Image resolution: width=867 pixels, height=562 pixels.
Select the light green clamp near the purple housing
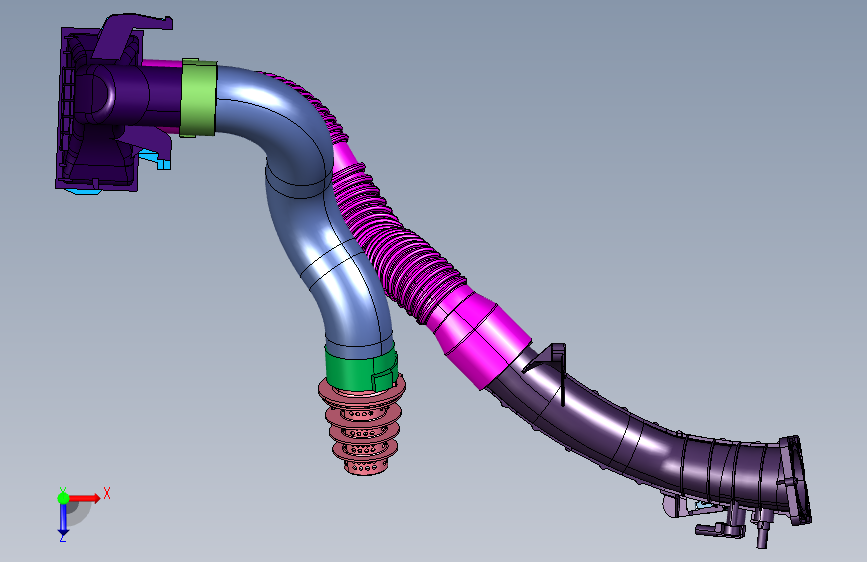[198, 98]
